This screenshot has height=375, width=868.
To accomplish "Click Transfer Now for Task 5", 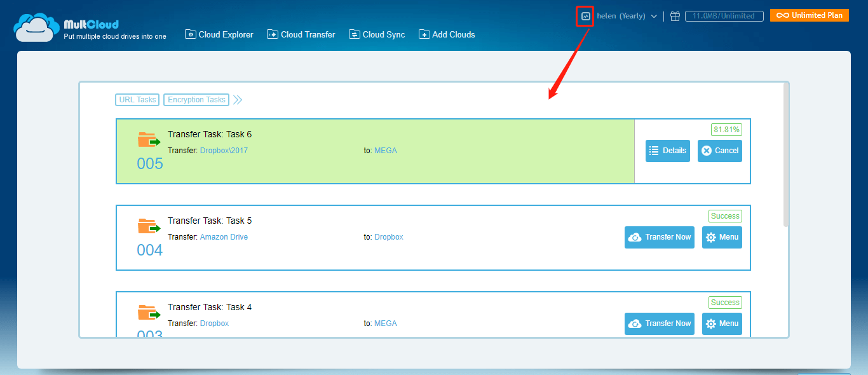I will 660,237.
